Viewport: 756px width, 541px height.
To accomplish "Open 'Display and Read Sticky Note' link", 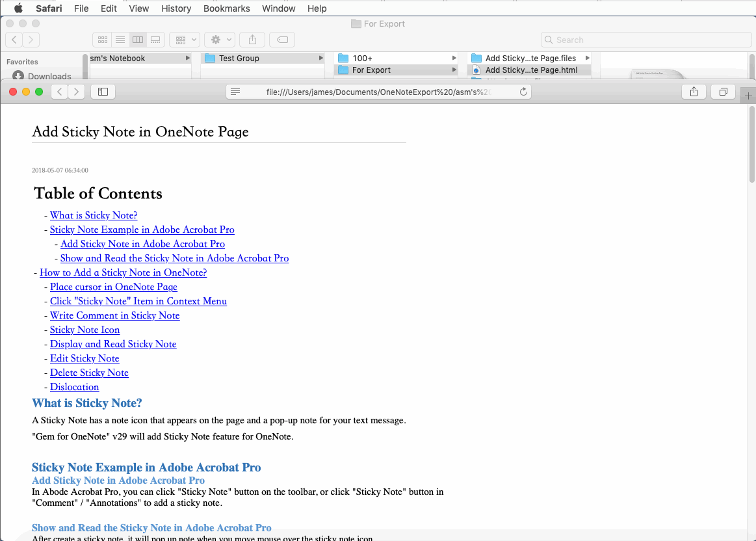I will (113, 344).
